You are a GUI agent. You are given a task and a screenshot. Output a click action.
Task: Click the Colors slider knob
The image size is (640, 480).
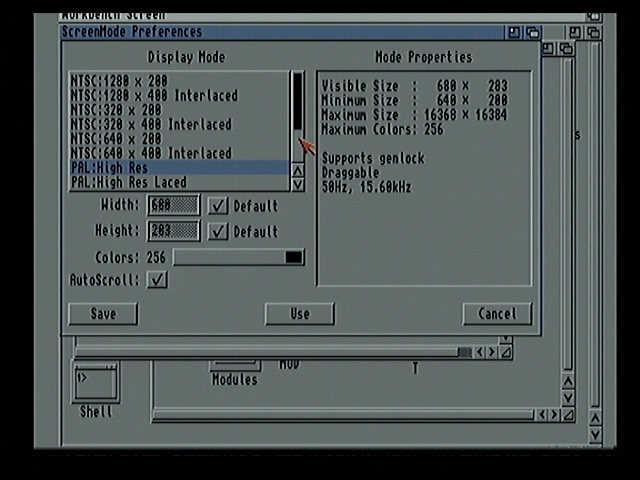293,257
